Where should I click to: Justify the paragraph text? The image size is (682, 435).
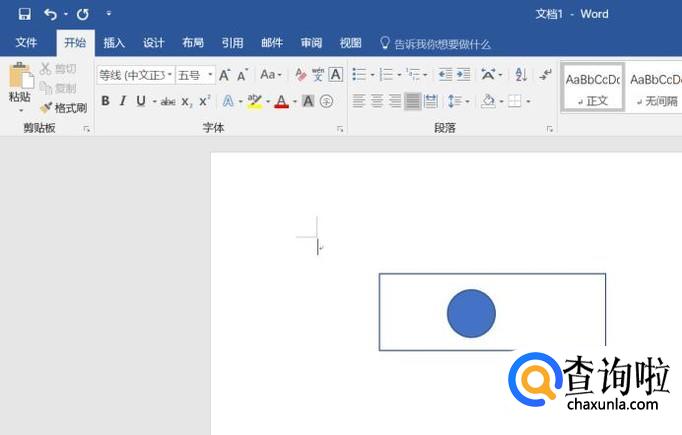click(x=413, y=101)
